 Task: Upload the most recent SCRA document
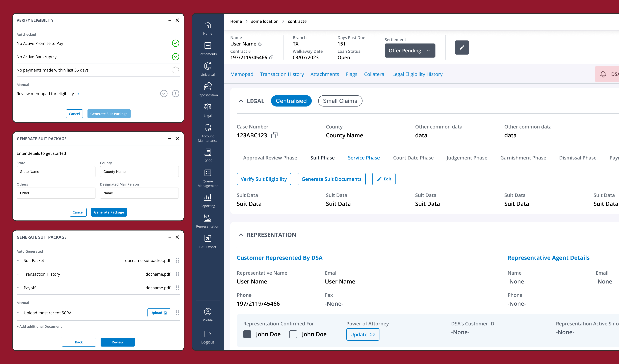click(x=158, y=313)
